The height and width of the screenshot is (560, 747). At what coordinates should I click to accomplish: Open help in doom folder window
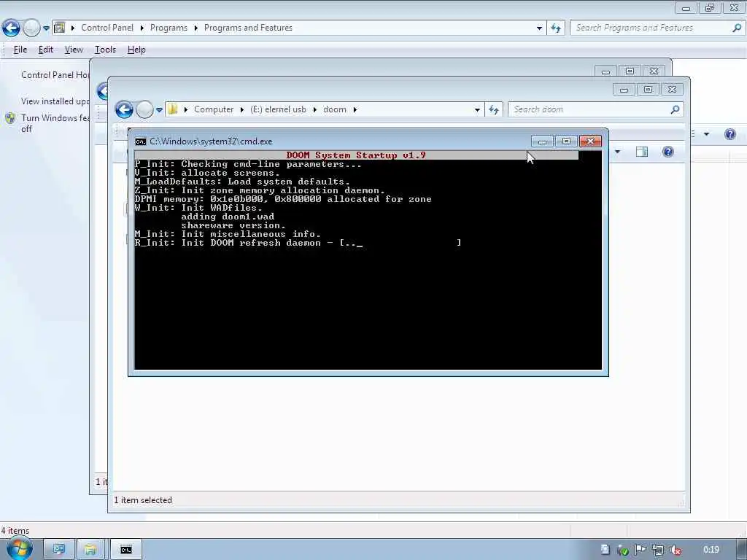tap(668, 152)
